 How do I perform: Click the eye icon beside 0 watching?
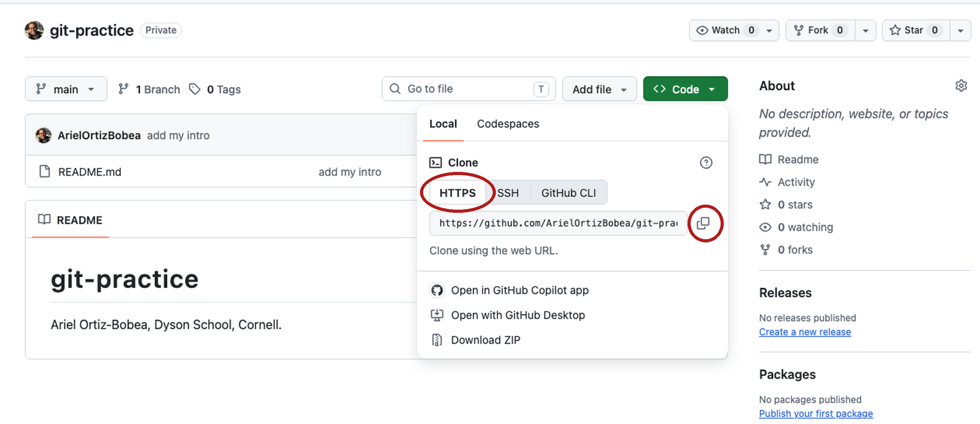(x=765, y=227)
